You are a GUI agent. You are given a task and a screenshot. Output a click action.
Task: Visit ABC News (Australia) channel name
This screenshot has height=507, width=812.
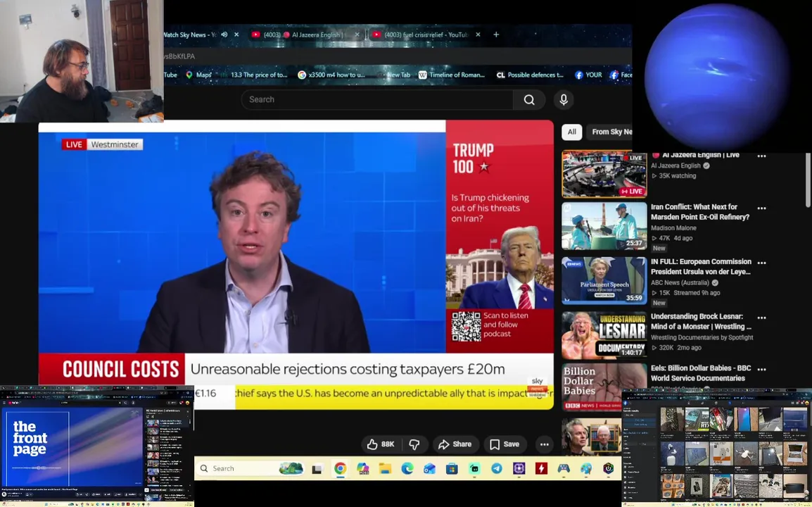coord(680,283)
